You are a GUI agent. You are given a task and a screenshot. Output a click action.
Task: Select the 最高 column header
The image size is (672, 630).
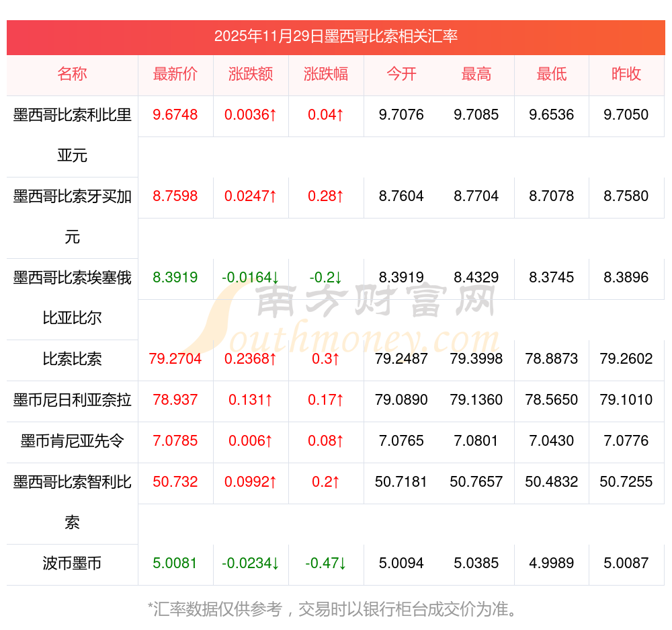[476, 75]
